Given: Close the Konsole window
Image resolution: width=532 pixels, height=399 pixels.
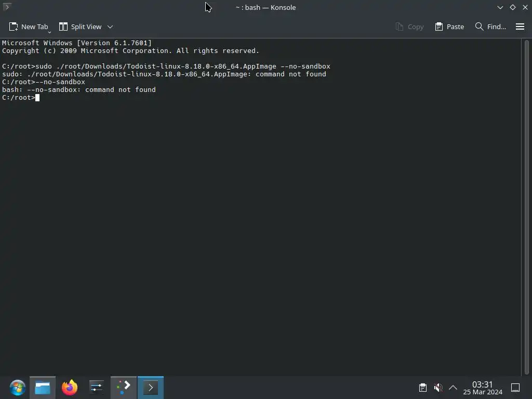Looking at the screenshot, I should pos(525,7).
